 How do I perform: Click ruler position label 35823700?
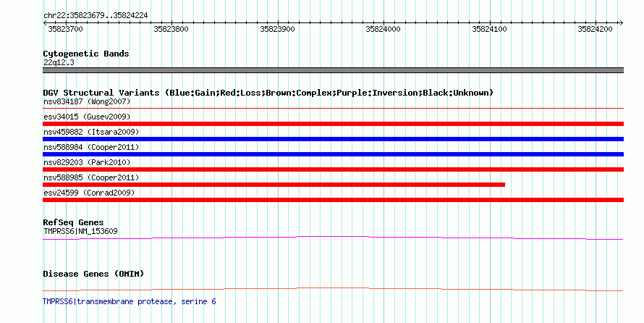click(x=65, y=29)
